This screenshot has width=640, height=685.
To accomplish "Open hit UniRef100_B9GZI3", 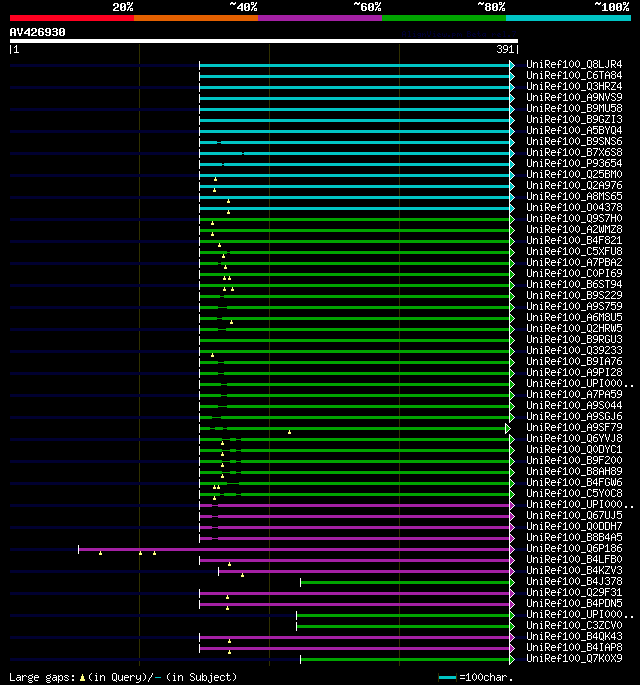I will click(574, 120).
